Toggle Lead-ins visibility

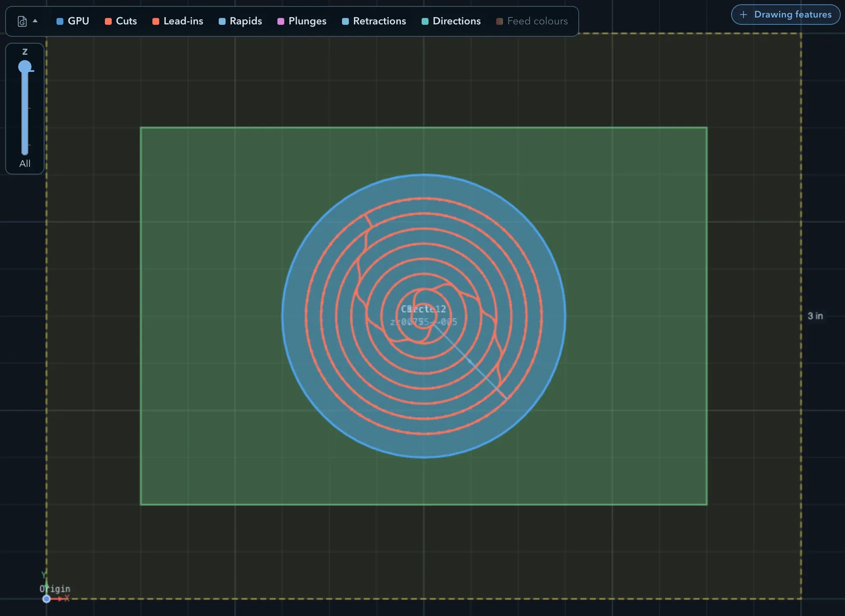(178, 21)
